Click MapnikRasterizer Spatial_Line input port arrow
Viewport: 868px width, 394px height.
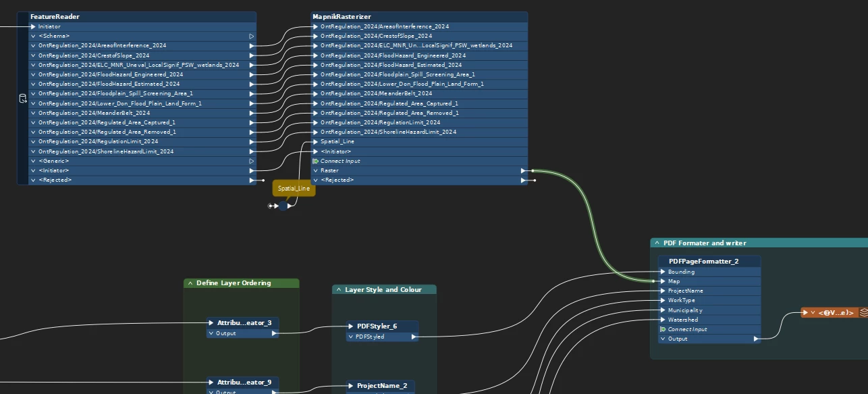coord(315,142)
